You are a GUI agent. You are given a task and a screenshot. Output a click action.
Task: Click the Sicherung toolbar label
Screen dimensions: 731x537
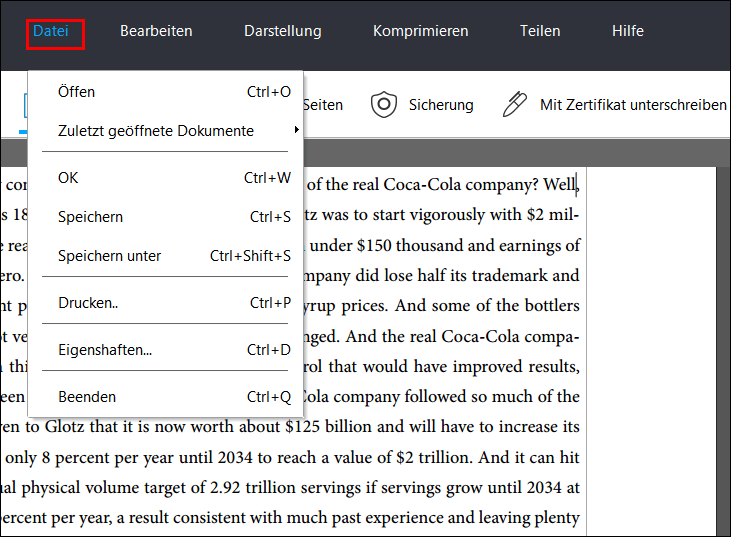click(441, 105)
